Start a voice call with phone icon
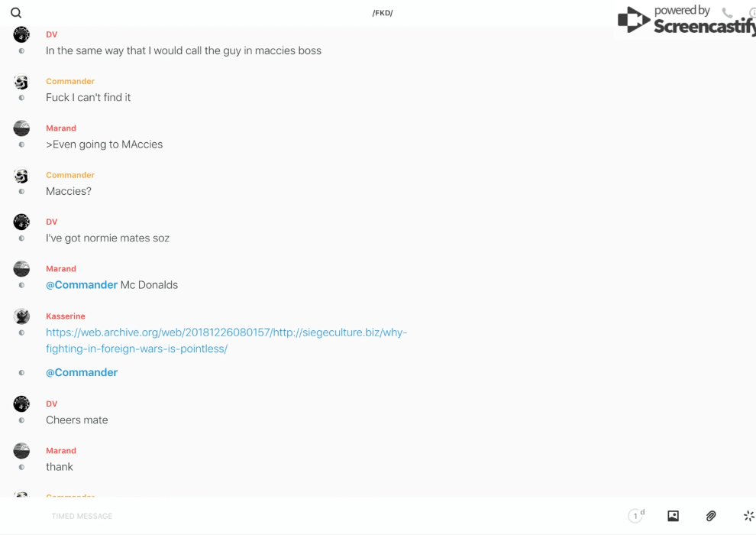The image size is (756, 535). [x=727, y=13]
